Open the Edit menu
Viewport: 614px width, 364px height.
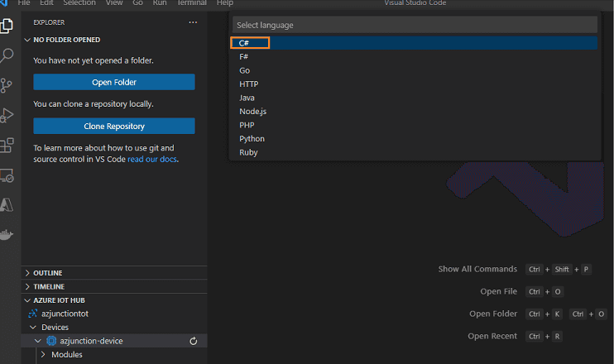[x=46, y=3]
